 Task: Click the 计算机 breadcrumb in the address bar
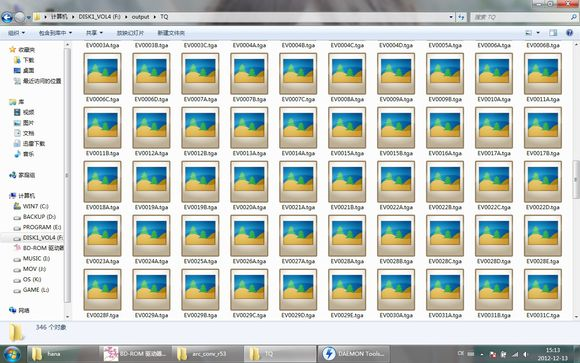[x=59, y=17]
